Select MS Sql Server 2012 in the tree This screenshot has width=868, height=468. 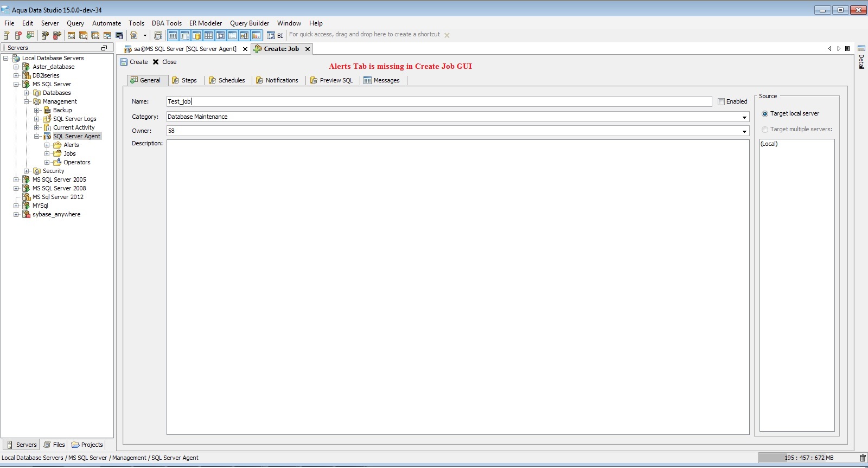[58, 197]
